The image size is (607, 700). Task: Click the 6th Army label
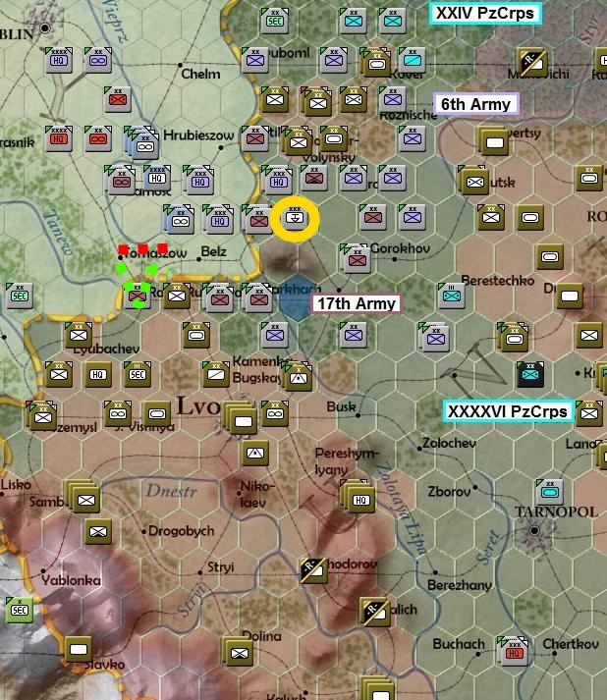tap(475, 104)
